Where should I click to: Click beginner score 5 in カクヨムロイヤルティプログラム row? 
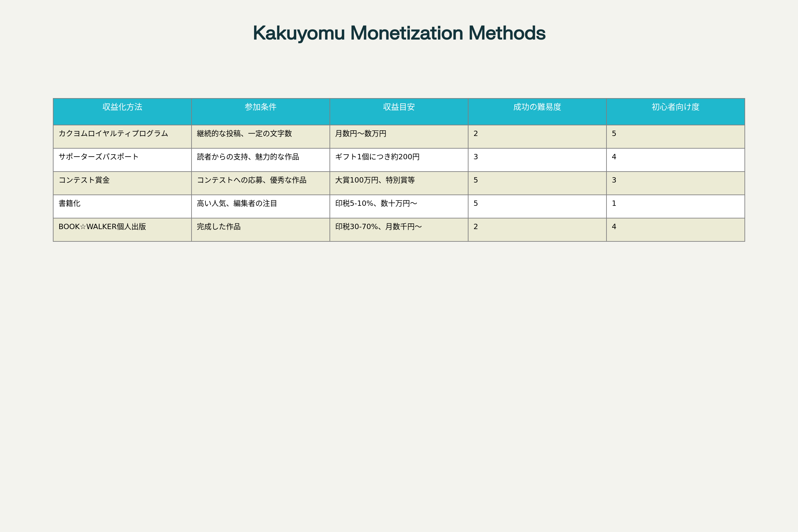pos(676,137)
